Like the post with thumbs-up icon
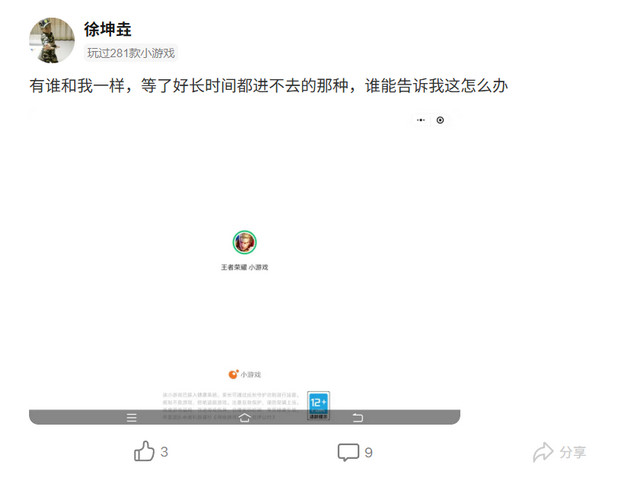The width and height of the screenshot is (640, 478). 144,451
